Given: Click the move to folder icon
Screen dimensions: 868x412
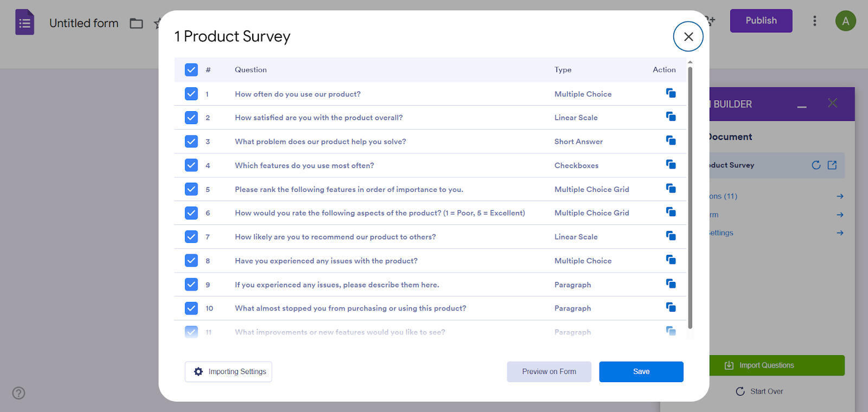Looking at the screenshot, I should [x=136, y=23].
